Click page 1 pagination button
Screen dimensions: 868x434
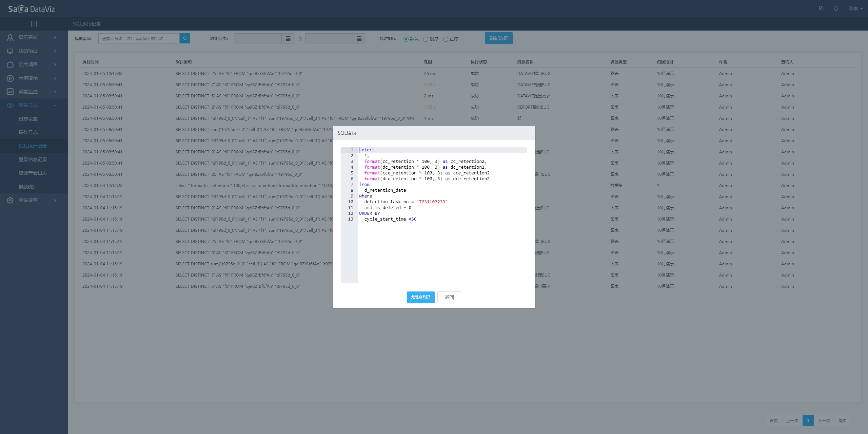(808, 420)
